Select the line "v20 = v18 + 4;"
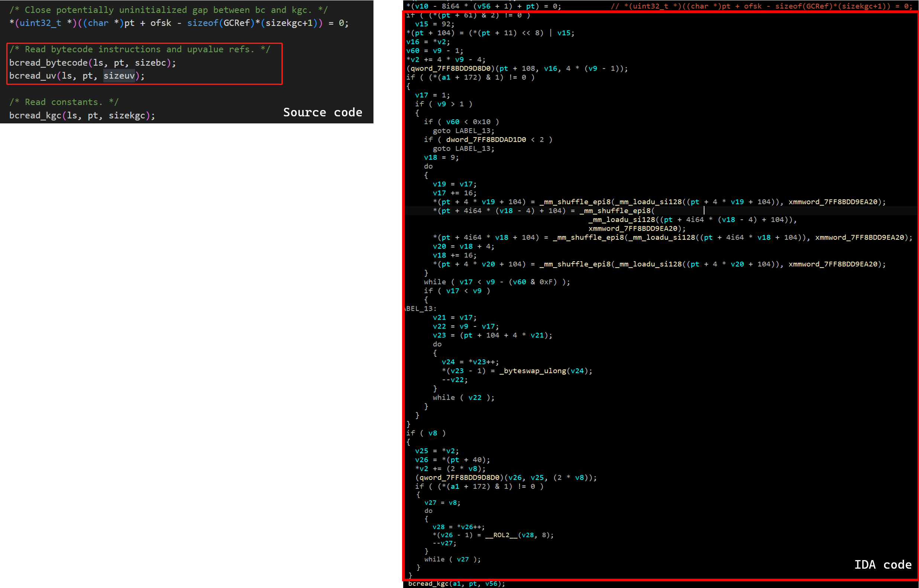This screenshot has width=919, height=588. [464, 247]
